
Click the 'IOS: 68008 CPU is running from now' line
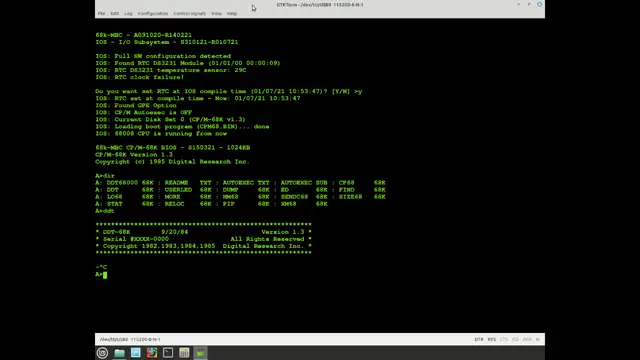pyautogui.click(x=161, y=133)
